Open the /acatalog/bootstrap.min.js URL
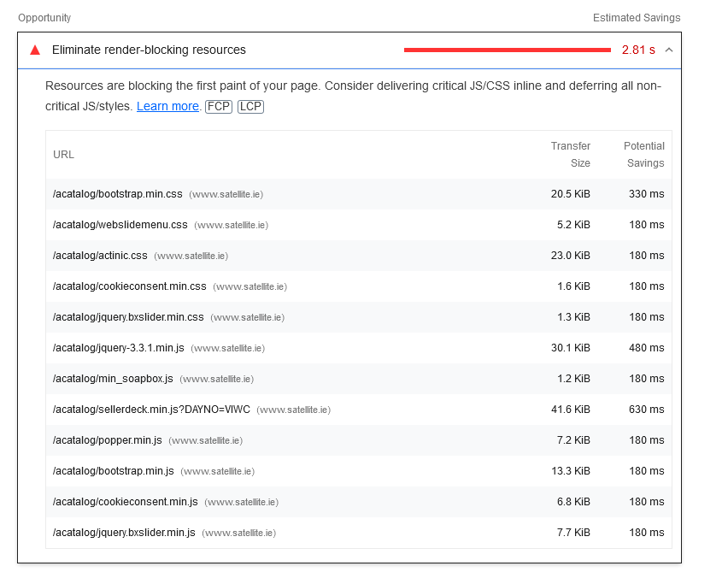The image size is (728, 572). pos(114,471)
